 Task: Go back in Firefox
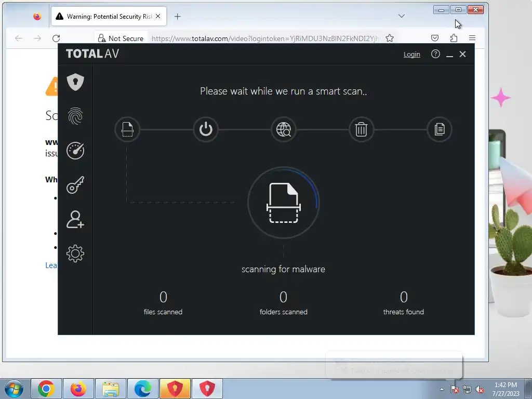coord(19,38)
